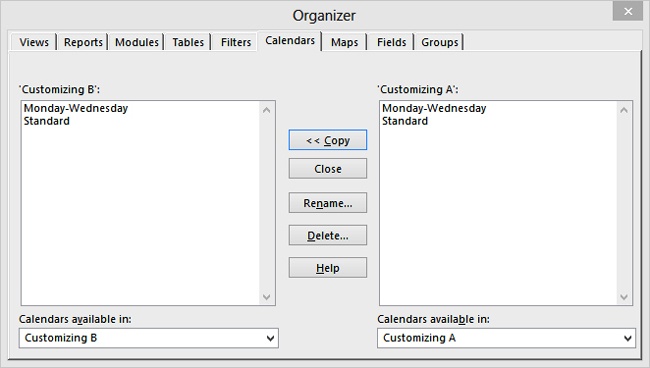
Task: Click the Delete... button
Action: pyautogui.click(x=327, y=235)
